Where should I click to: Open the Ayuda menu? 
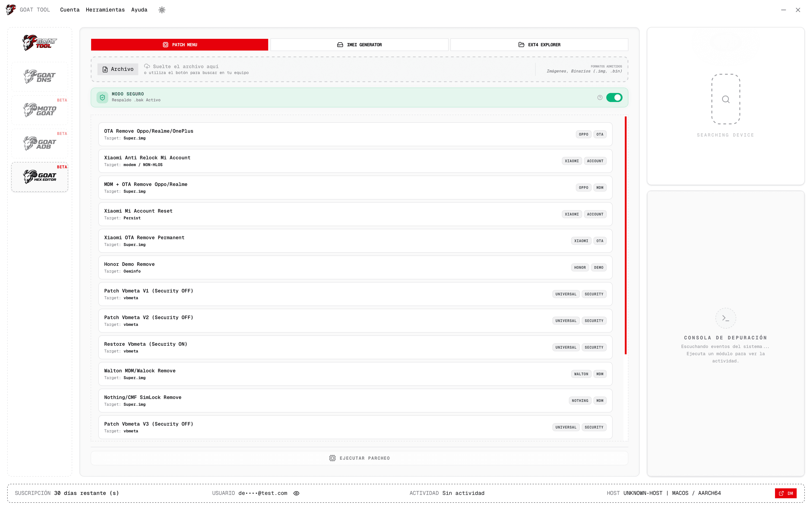[x=139, y=10]
